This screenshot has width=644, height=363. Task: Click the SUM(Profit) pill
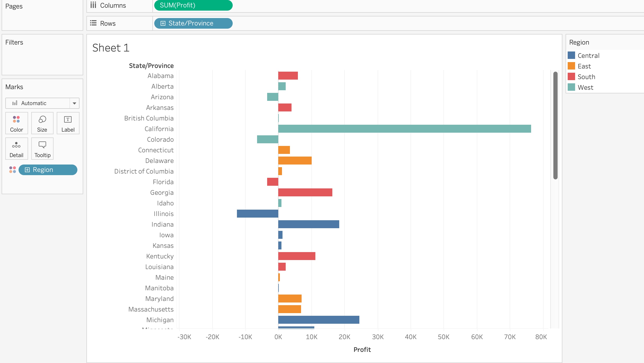[x=193, y=5]
